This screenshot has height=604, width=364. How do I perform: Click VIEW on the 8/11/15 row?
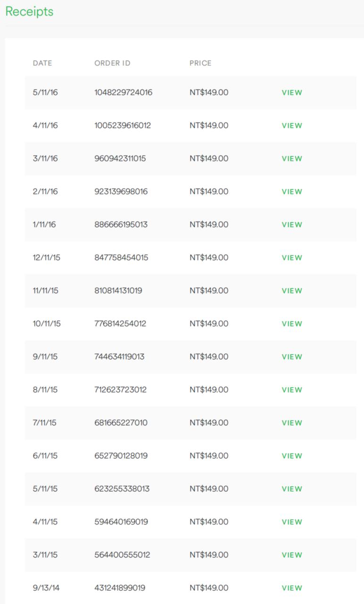pos(292,390)
